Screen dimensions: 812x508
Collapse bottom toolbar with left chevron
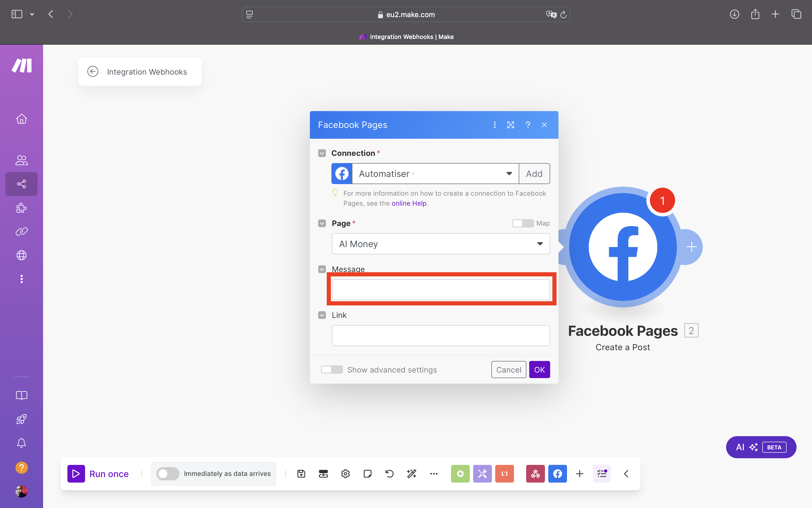(x=626, y=474)
